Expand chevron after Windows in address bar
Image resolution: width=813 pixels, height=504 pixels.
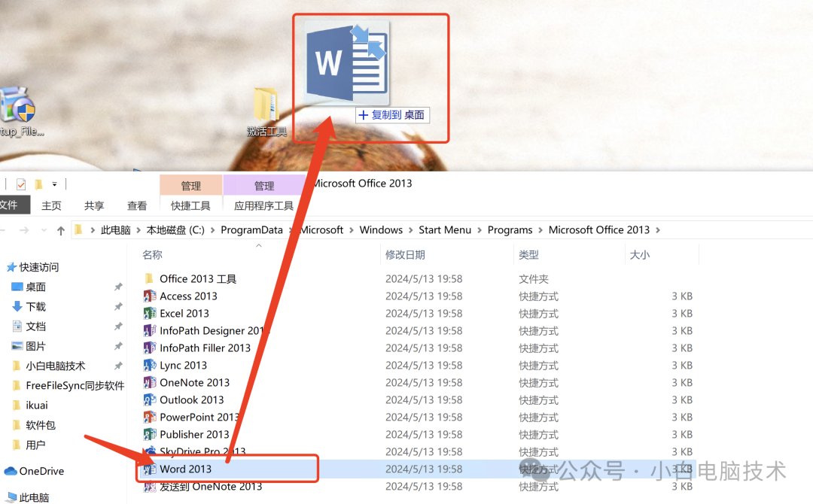click(411, 230)
